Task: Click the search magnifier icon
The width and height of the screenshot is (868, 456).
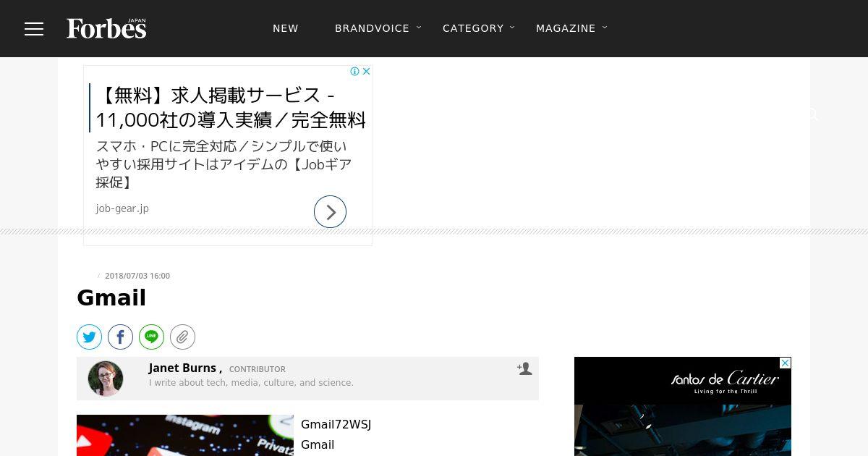Action: coord(812,114)
